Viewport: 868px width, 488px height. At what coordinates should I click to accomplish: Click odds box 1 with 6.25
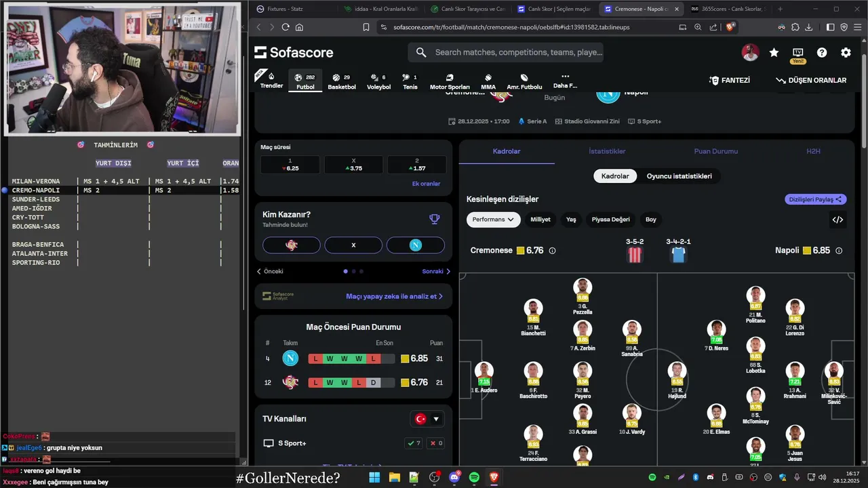click(x=290, y=165)
